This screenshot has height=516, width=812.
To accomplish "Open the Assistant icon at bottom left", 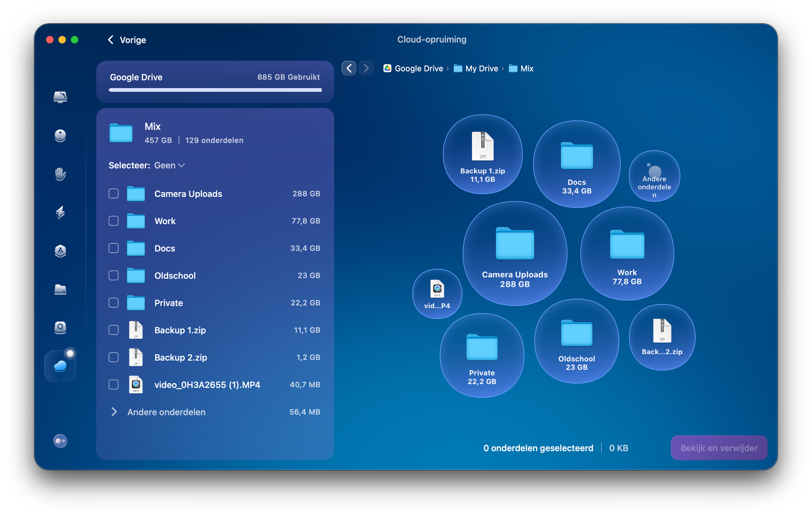I will (x=60, y=441).
